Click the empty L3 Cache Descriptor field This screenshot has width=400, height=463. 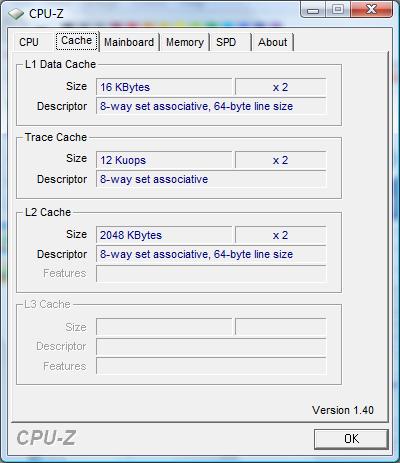[211, 347]
